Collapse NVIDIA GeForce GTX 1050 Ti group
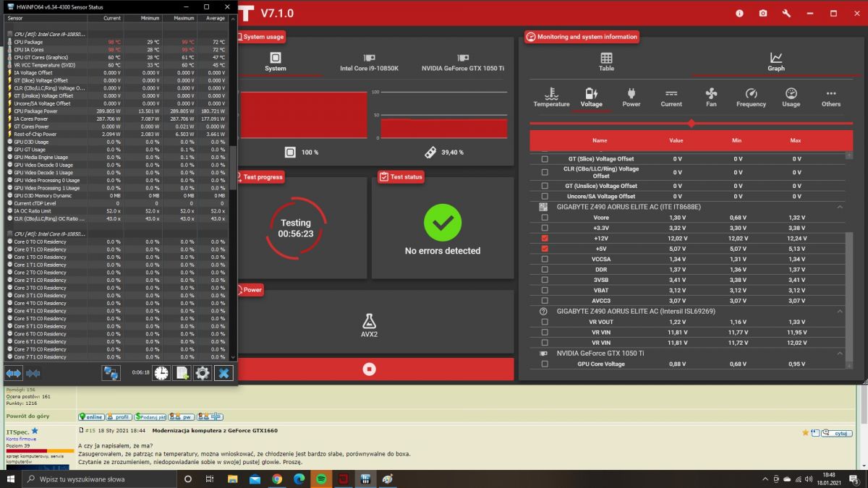Image resolution: width=868 pixels, height=488 pixels. click(x=840, y=353)
